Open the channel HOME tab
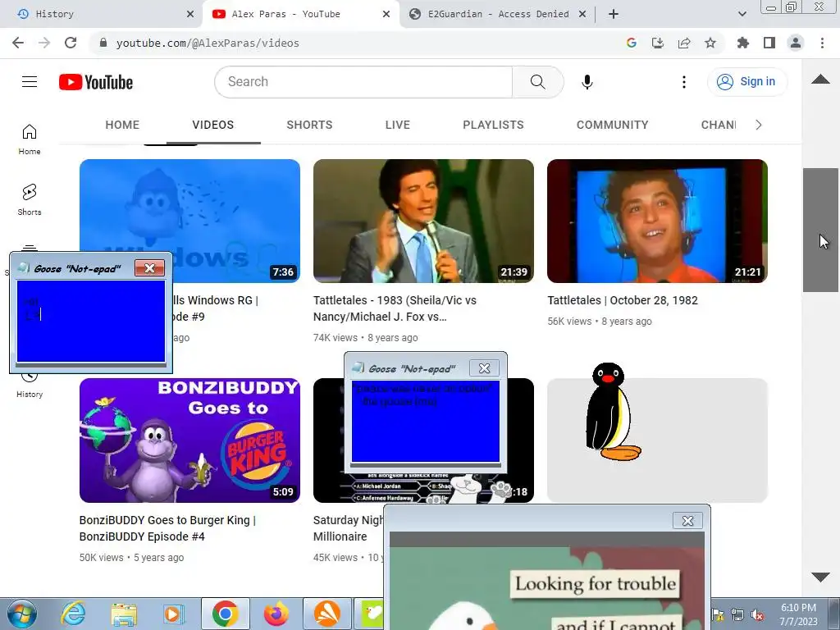Screen dimensions: 840x630 [122, 125]
